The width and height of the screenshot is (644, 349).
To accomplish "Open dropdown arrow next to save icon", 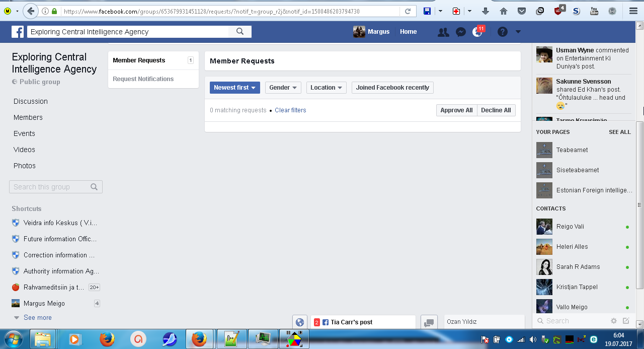I will 440,11.
